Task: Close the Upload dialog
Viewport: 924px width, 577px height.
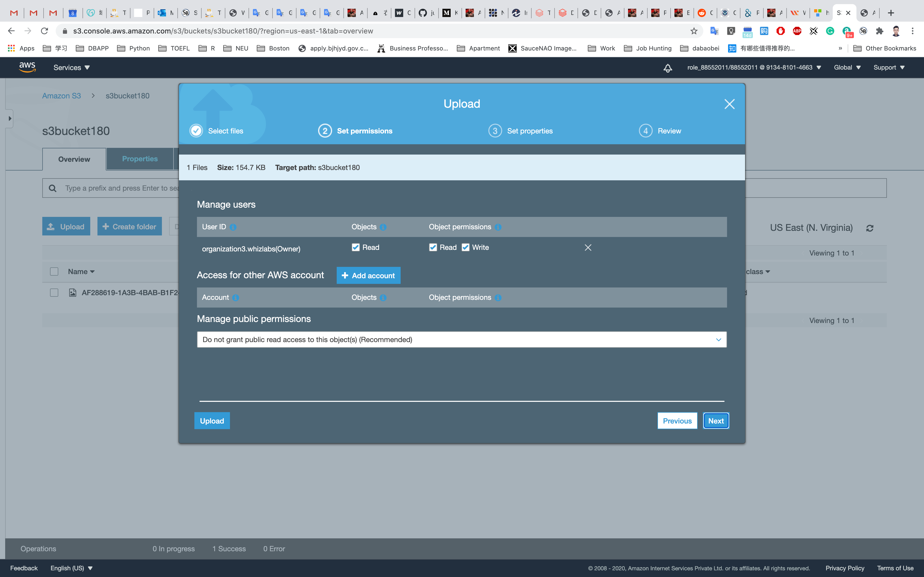Action: click(x=729, y=104)
